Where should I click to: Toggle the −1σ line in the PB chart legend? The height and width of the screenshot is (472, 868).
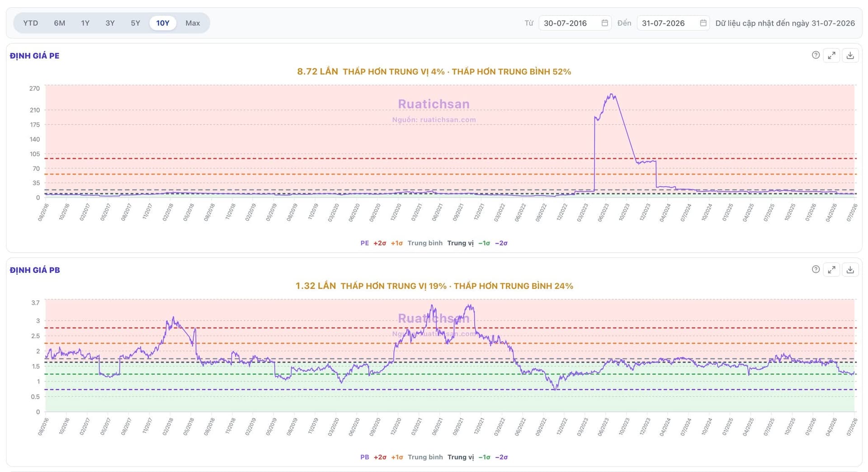484,457
